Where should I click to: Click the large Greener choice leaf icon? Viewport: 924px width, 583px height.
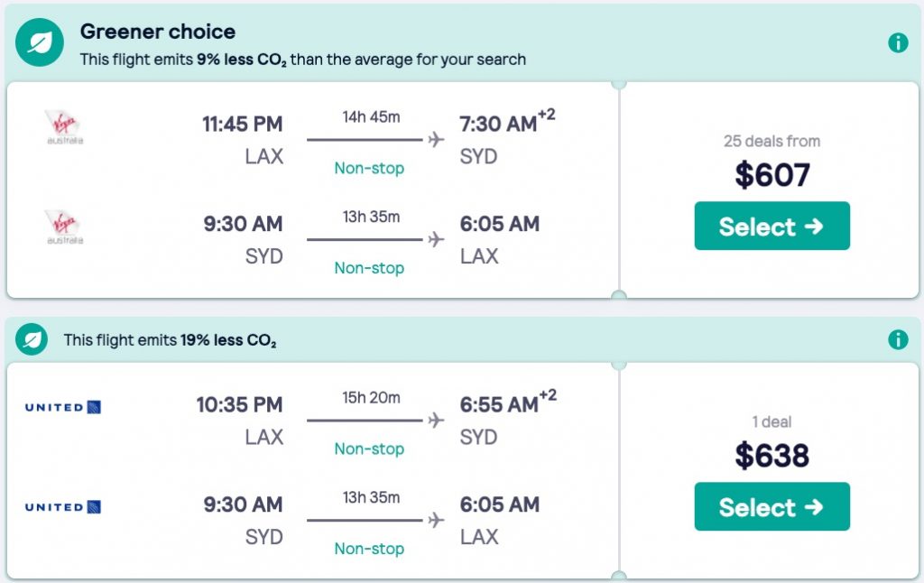[x=40, y=42]
